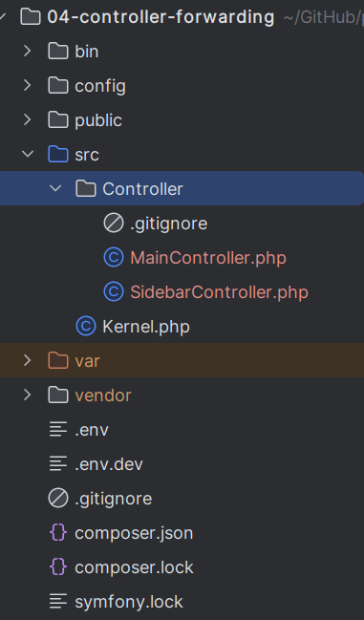This screenshot has height=620, width=364.
Task: Expand the bin folder
Action: [28, 51]
